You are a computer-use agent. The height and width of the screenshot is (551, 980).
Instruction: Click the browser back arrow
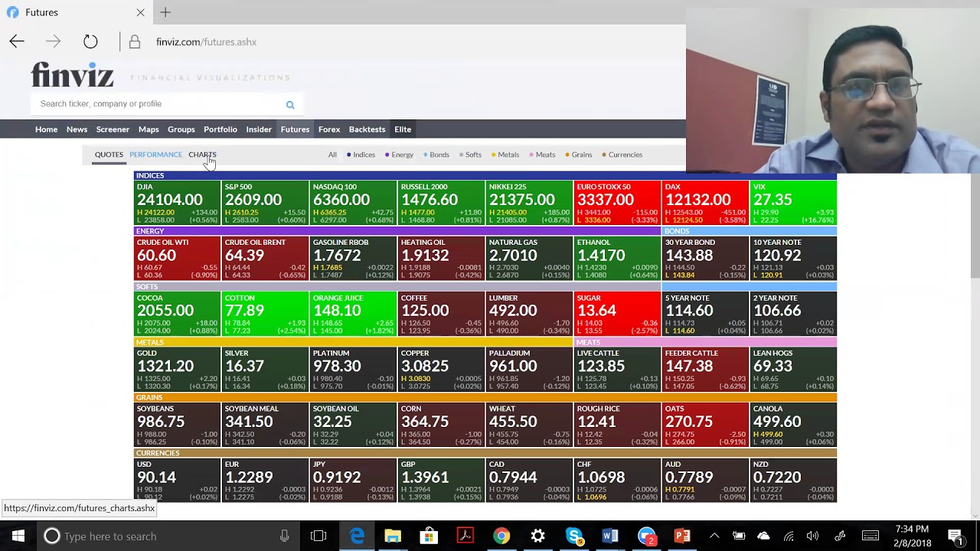[x=17, y=42]
